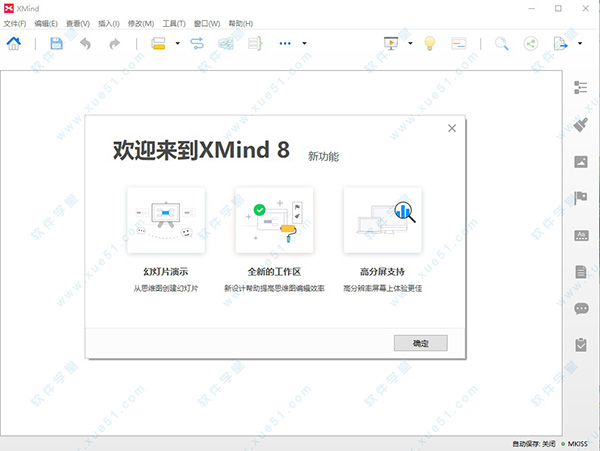Open the 文件(F) menu
600x451 pixels.
(x=14, y=22)
